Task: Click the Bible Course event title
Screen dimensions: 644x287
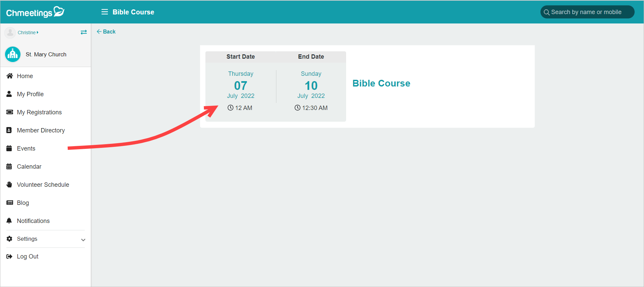Action: 381,83
